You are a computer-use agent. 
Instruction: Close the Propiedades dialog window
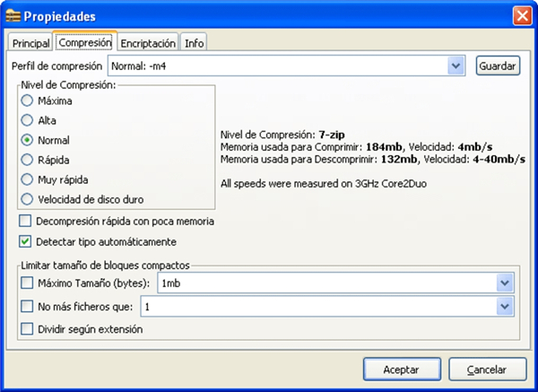[522, 16]
